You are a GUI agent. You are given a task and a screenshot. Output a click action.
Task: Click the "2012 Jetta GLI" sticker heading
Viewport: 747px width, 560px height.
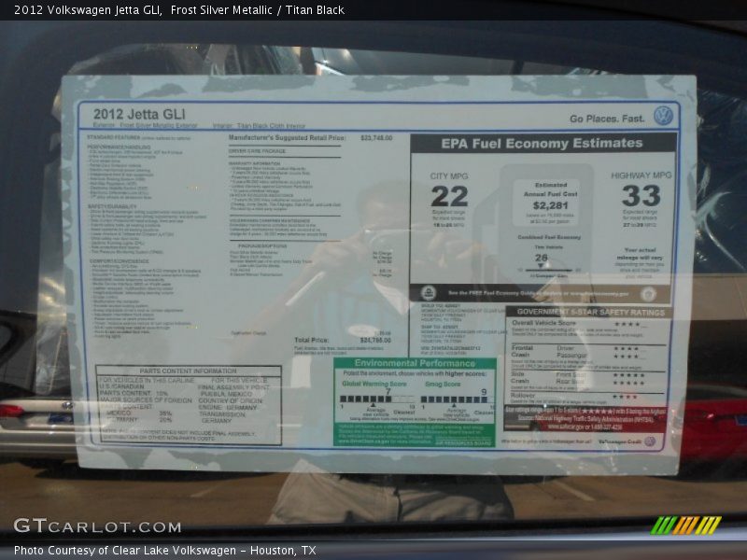pos(139,114)
